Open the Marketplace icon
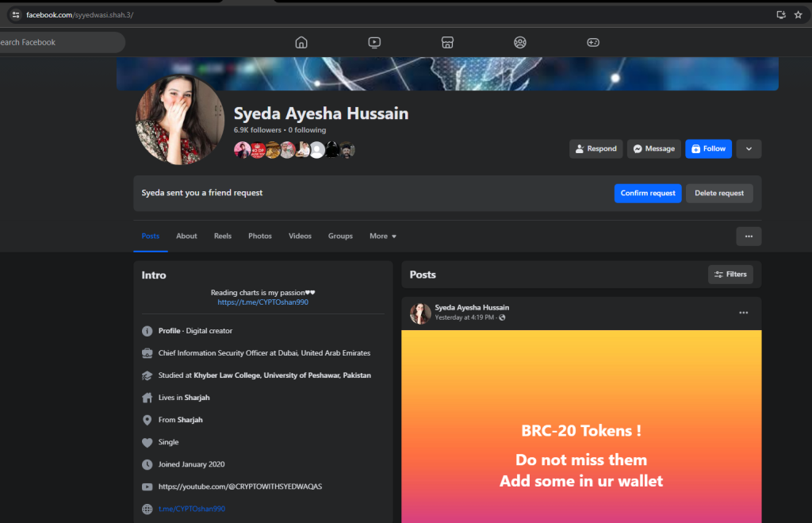 (x=447, y=43)
